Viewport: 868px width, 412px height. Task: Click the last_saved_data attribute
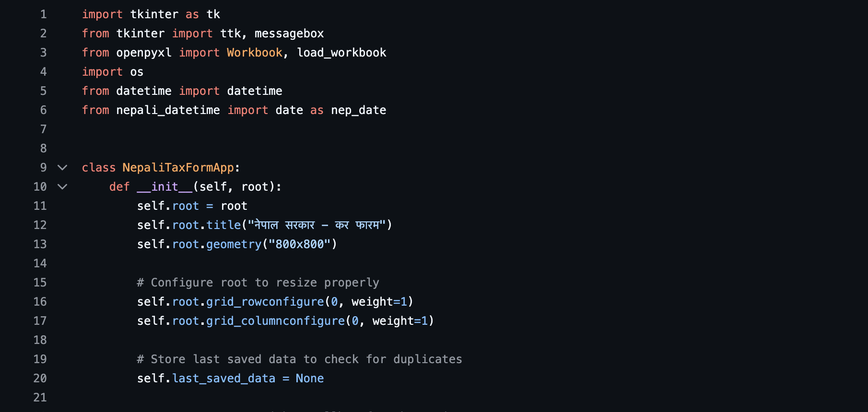pos(224,378)
